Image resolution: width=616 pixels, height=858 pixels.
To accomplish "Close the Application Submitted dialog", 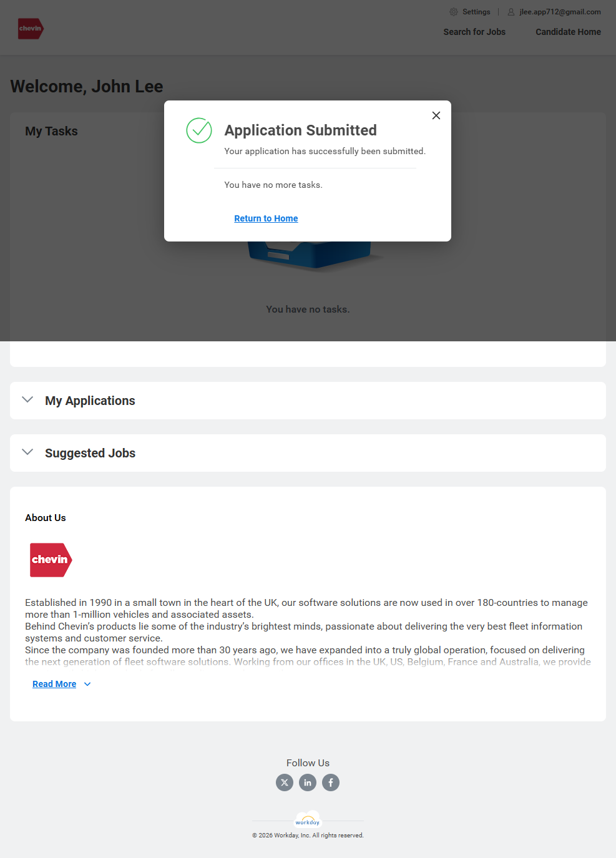I will click(x=436, y=115).
